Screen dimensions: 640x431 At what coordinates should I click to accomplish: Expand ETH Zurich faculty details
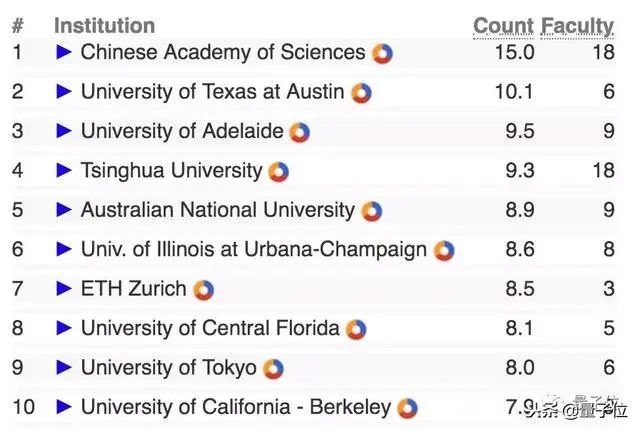(x=64, y=289)
